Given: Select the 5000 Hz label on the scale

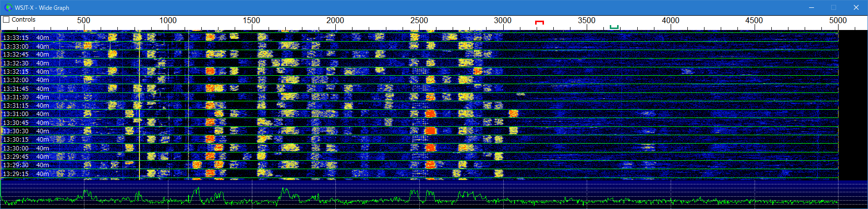Looking at the screenshot, I should 838,21.
